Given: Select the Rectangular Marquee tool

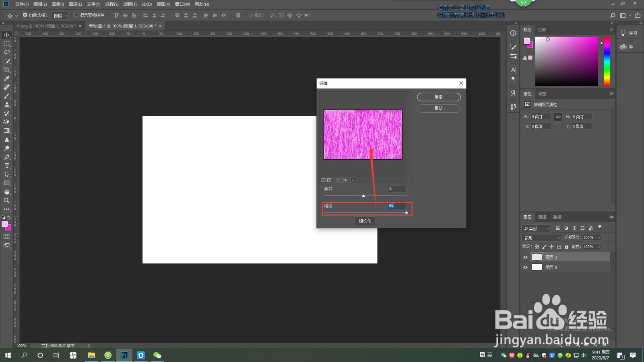Looking at the screenshot, I should point(7,44).
